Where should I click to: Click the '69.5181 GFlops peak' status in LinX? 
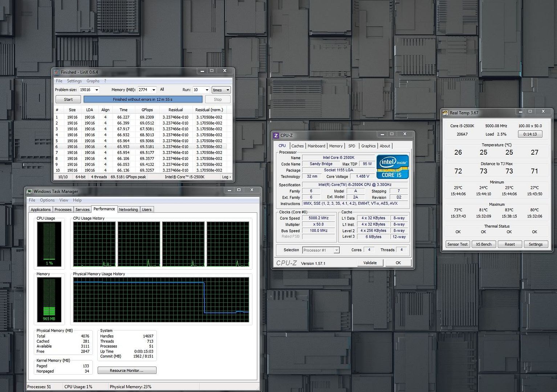(x=128, y=177)
